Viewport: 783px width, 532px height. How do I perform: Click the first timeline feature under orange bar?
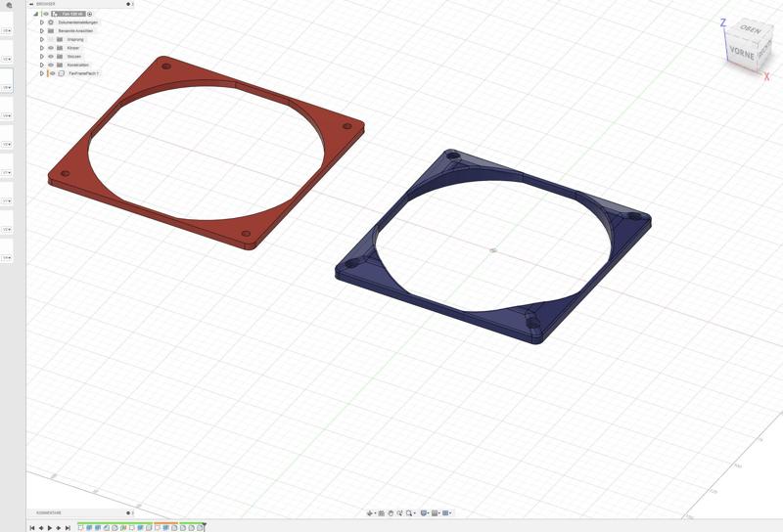tap(158, 528)
